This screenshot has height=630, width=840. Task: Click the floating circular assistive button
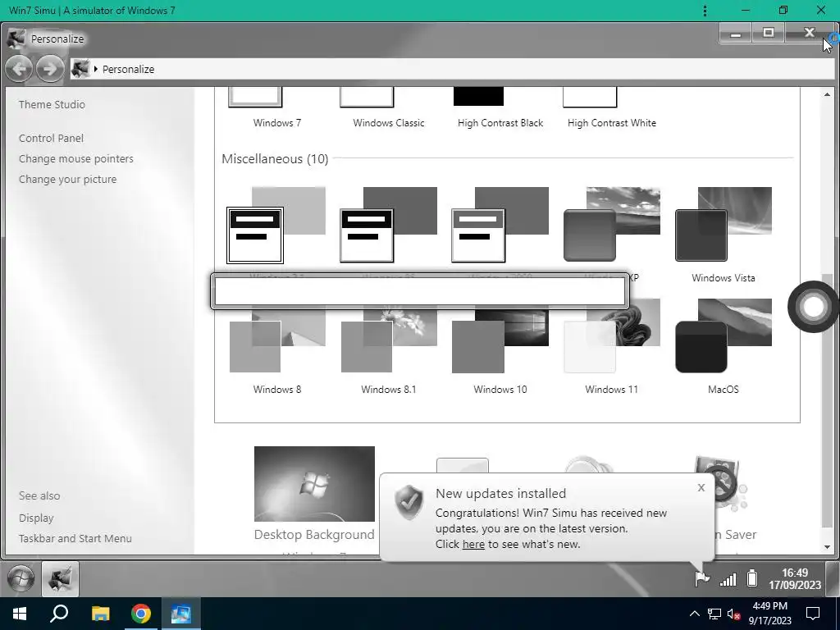pyautogui.click(x=813, y=307)
